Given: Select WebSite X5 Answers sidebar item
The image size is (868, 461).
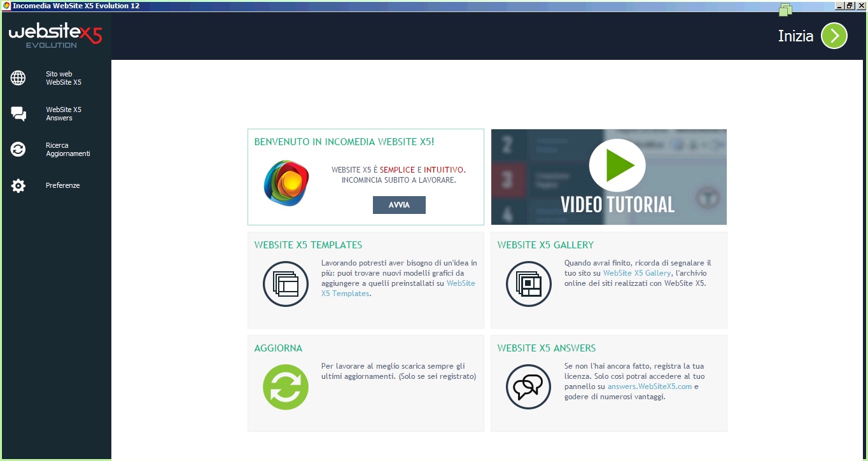Looking at the screenshot, I should click(64, 114).
